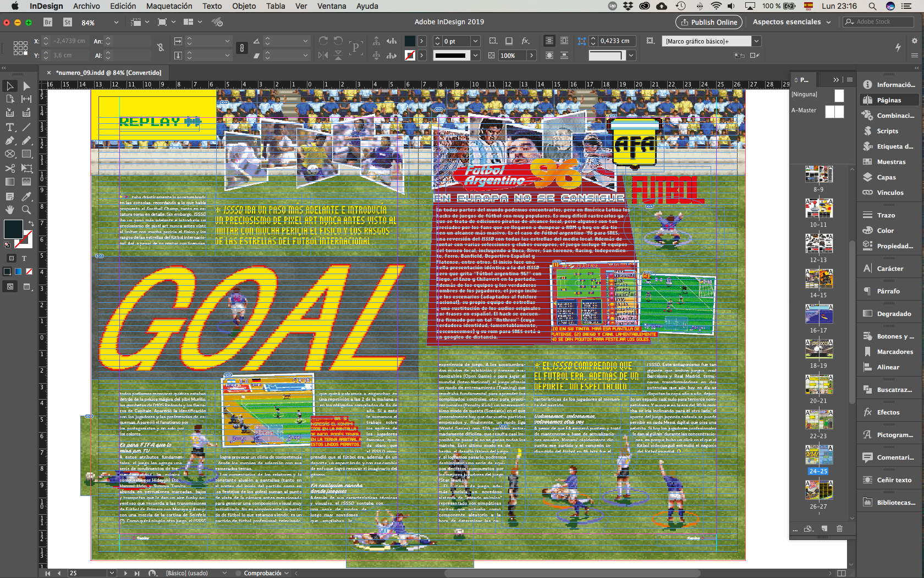Click the Adobe Stock 'St' icon
Image resolution: width=924 pixels, height=578 pixels.
pos(68,22)
